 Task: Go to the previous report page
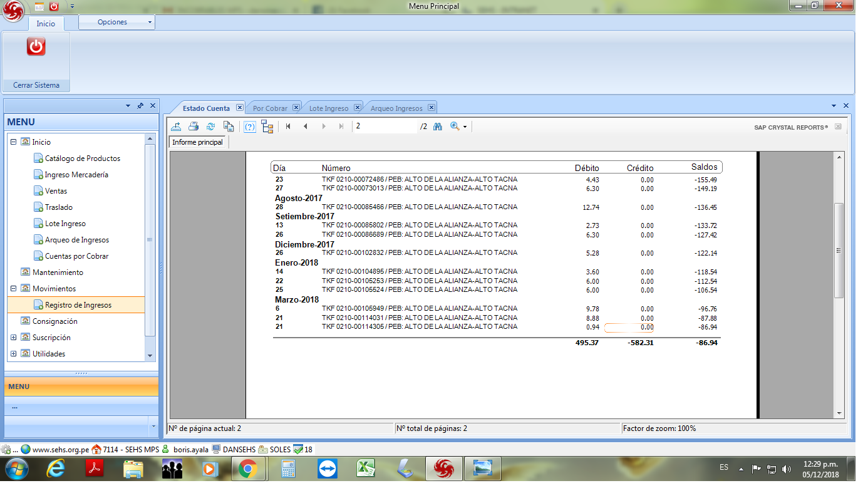coord(306,127)
